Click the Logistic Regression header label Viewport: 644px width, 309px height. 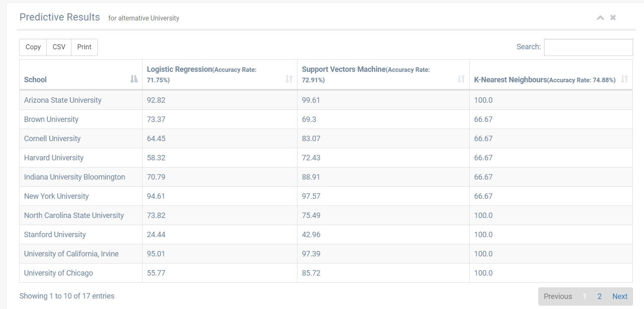tap(180, 69)
